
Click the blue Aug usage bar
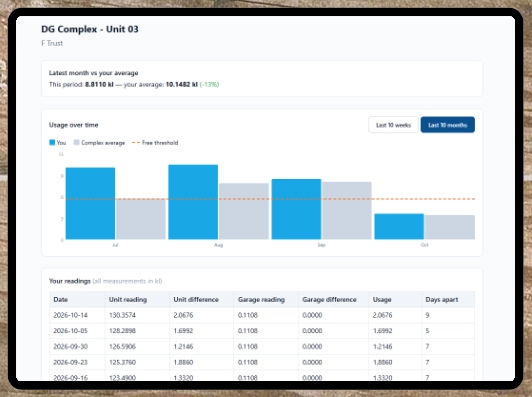coord(193,202)
